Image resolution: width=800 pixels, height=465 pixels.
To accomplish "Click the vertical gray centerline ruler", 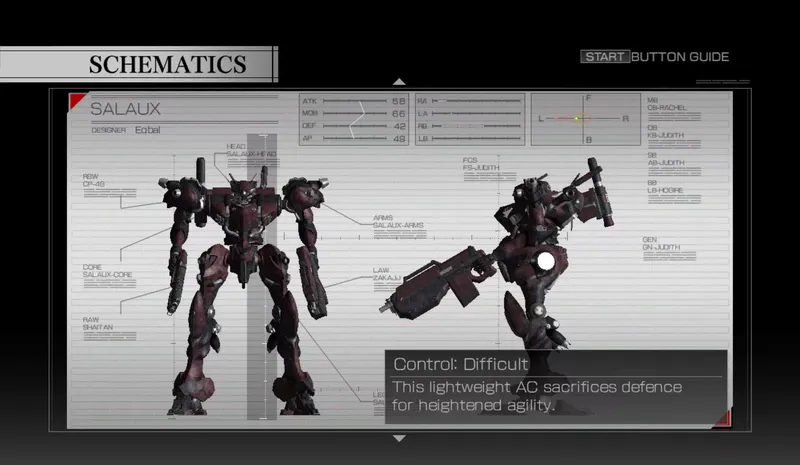I will pos(262,277).
